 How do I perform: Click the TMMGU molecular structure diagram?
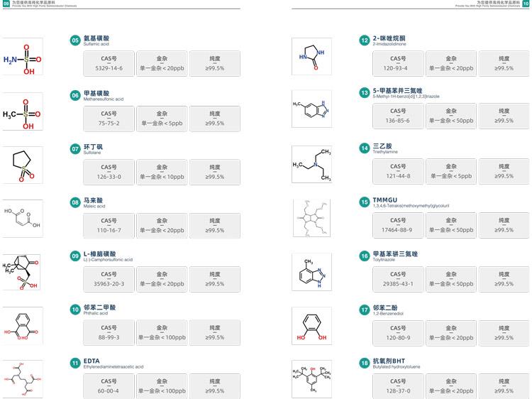point(311,218)
